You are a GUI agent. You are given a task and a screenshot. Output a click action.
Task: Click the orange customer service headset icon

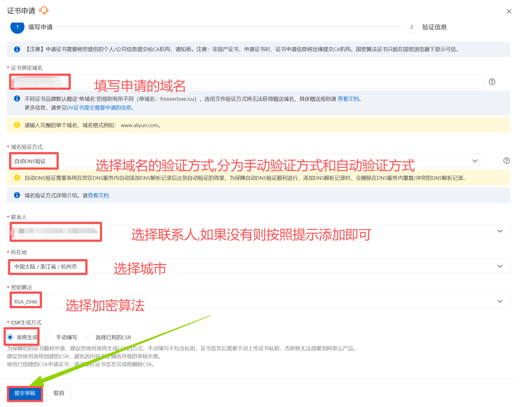(44, 11)
